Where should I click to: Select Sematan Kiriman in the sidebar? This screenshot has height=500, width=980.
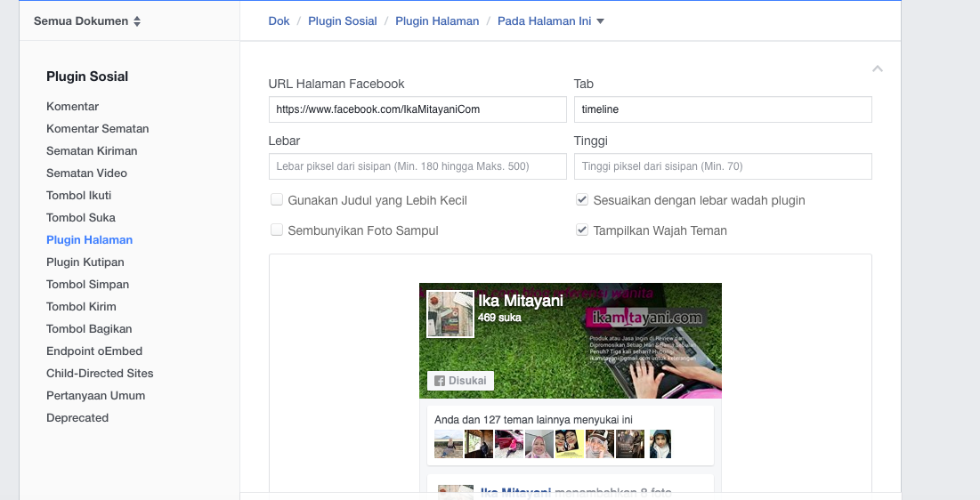(x=92, y=150)
